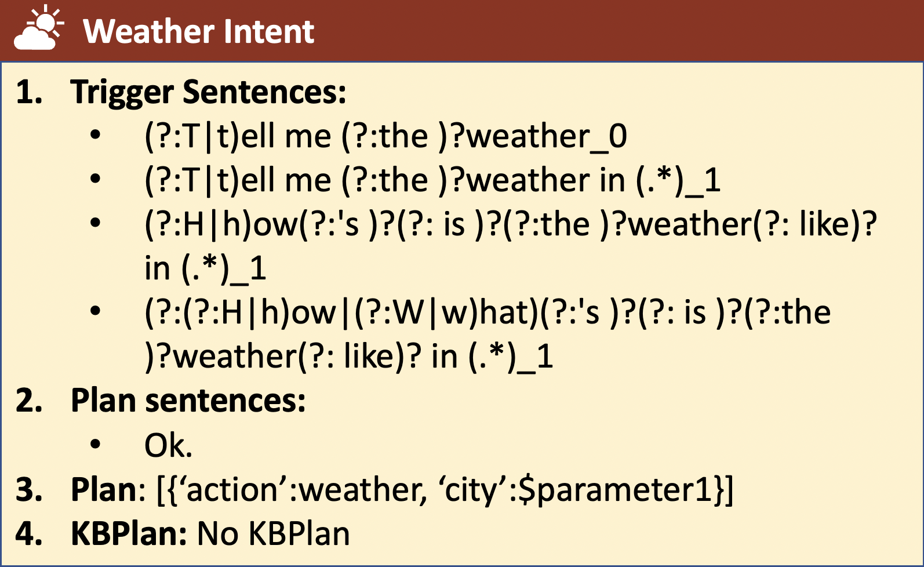The image size is (924, 567).
Task: Click the Ok. plan sentence
Action: (168, 445)
